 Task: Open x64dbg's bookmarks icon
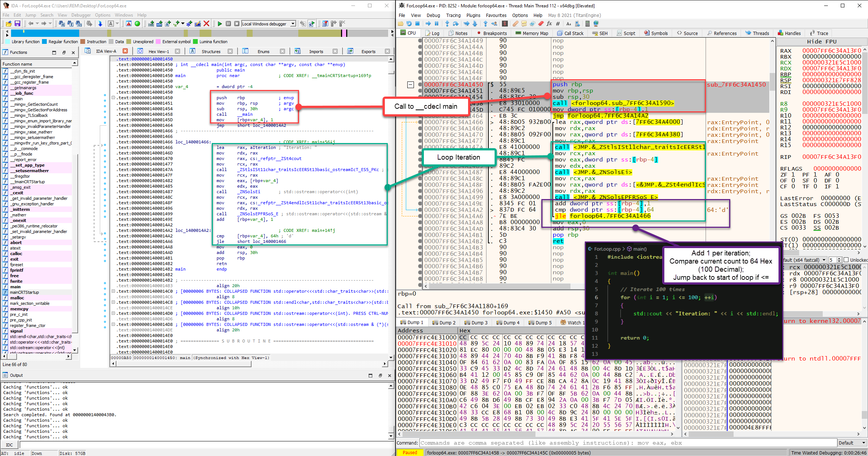pos(541,24)
